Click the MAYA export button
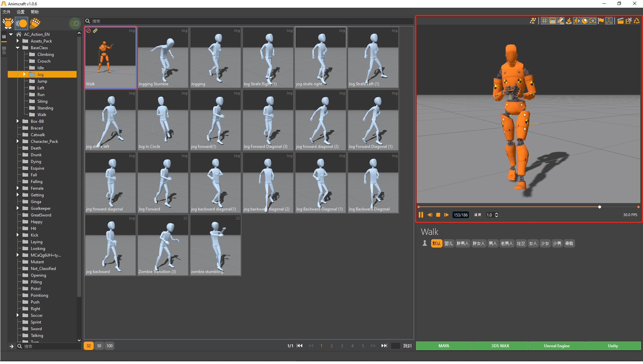This screenshot has width=643, height=364. (444, 346)
